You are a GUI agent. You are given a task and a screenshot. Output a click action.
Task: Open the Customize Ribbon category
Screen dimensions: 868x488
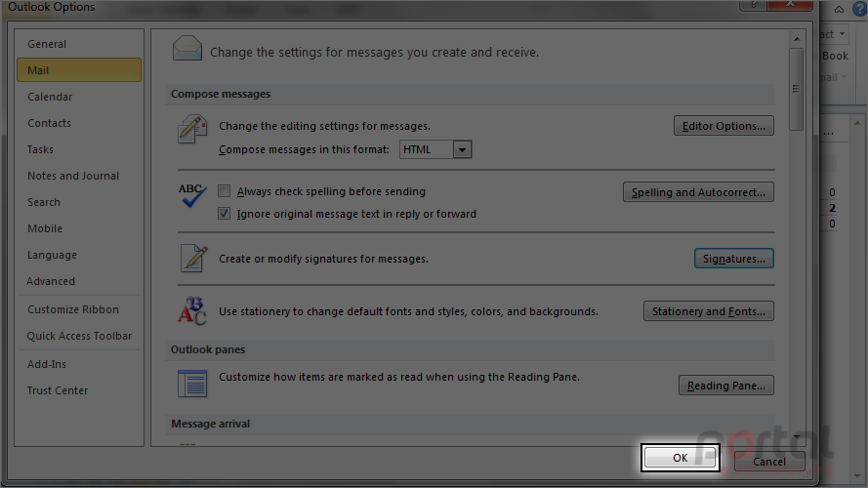pyautogui.click(x=79, y=309)
